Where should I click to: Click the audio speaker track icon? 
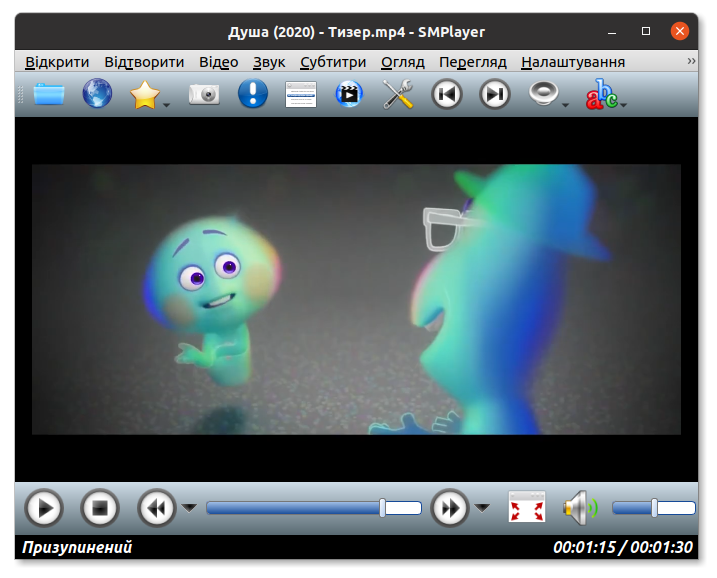(543, 93)
